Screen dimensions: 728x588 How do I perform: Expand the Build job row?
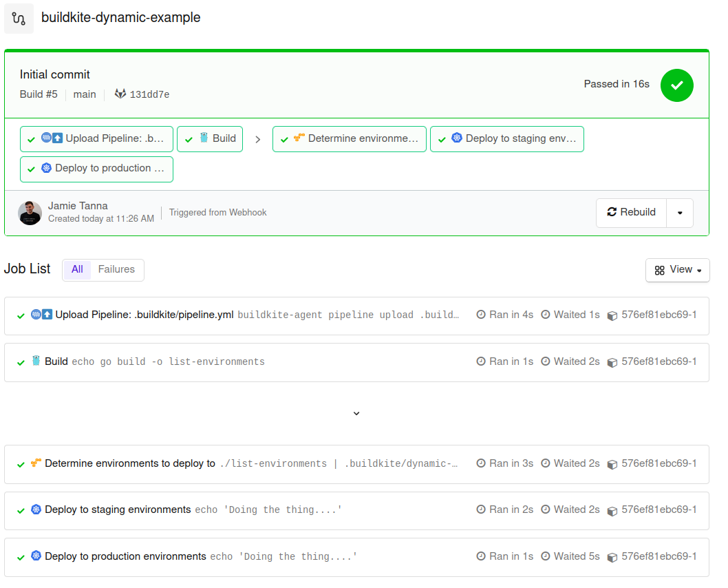[x=356, y=362]
